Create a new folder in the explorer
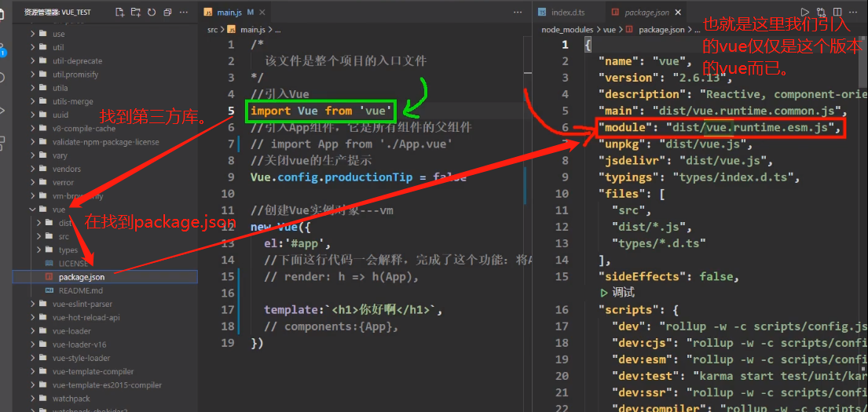This screenshot has width=868, height=412. pos(136,12)
